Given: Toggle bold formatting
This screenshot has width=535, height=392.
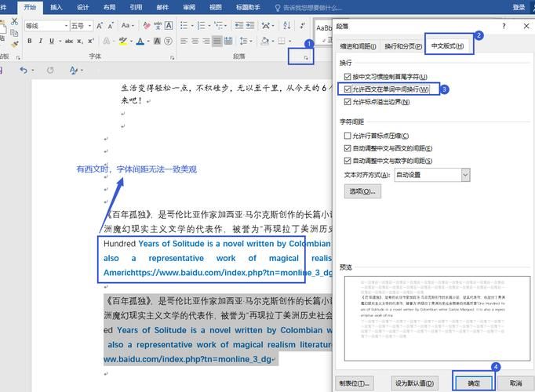Looking at the screenshot, I should tap(30, 41).
